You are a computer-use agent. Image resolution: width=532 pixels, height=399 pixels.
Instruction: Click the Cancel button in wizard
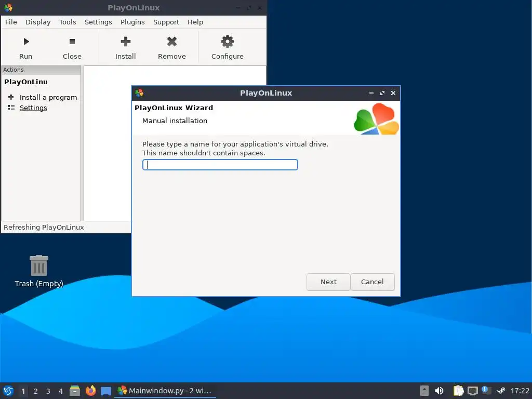coord(372,282)
